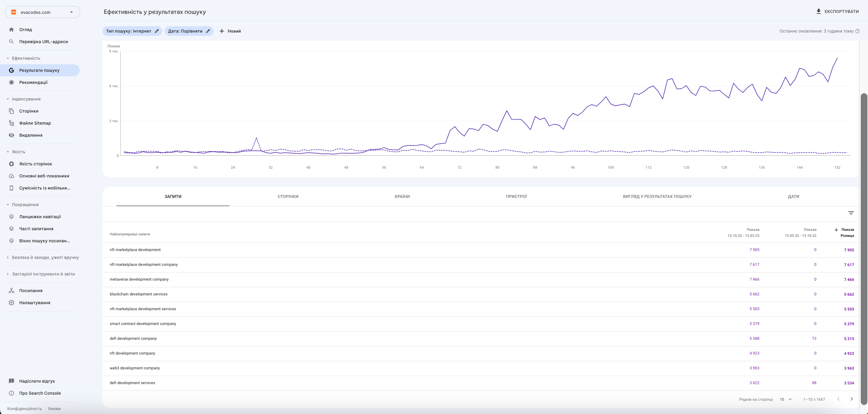Open the Огляд home icon

point(11,30)
